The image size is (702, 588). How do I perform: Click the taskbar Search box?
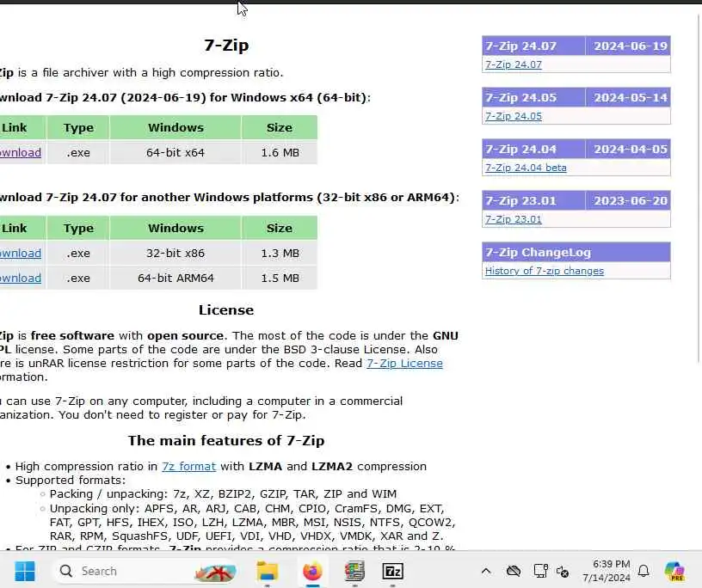coord(145,571)
